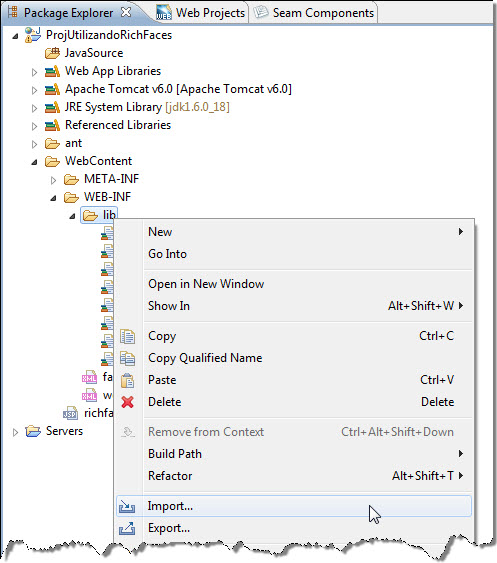Collapse the WebContent folder
The image size is (497, 563).
coord(34,162)
